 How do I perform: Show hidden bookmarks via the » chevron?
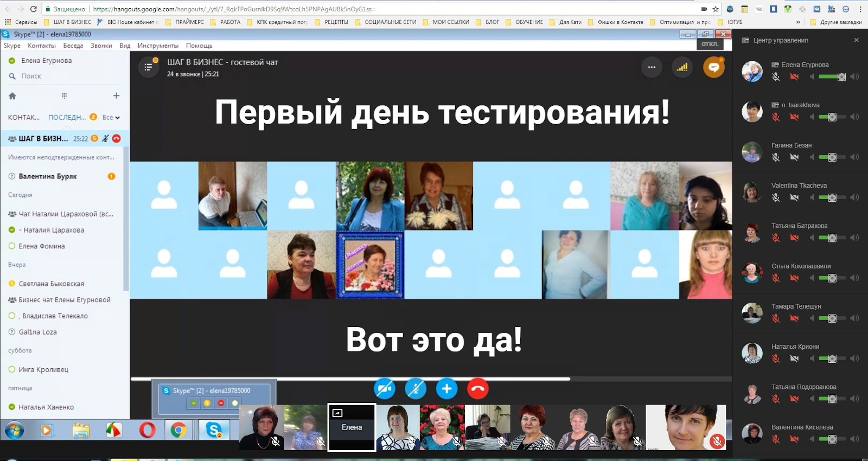tap(798, 22)
